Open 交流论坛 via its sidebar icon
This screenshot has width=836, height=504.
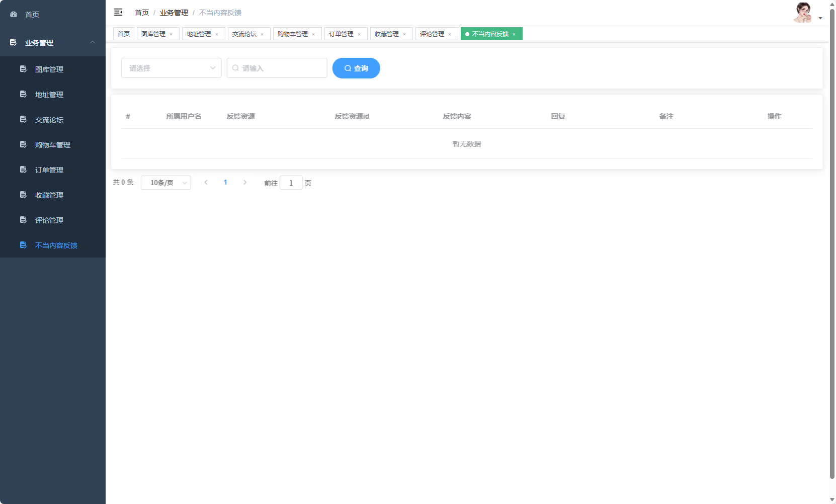(x=23, y=119)
